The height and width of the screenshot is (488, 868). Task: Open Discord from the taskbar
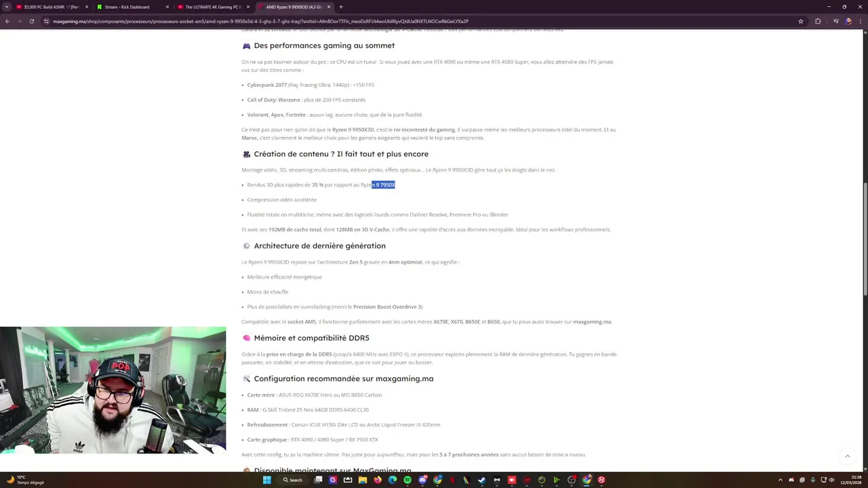point(422,480)
